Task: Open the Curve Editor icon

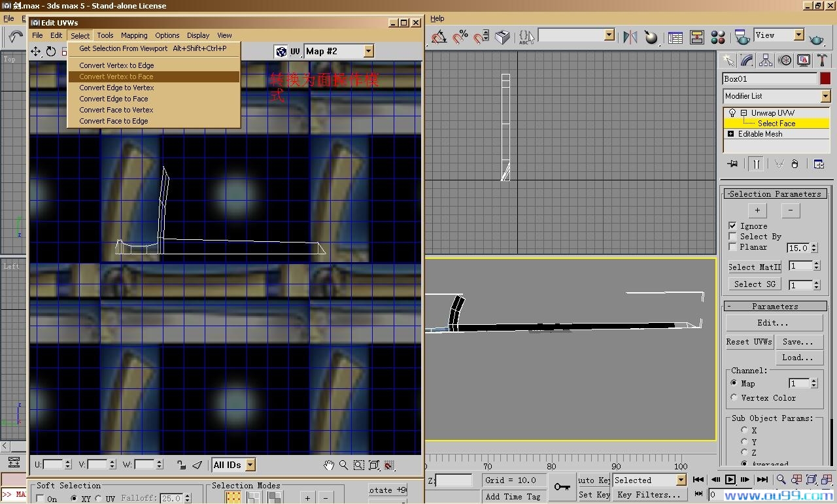Action: click(x=675, y=37)
